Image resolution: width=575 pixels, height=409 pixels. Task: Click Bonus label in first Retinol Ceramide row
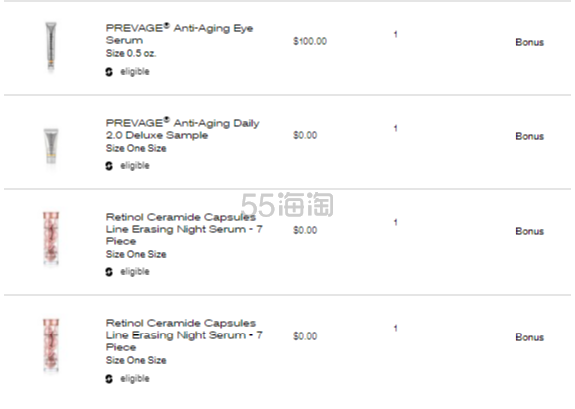pos(530,231)
